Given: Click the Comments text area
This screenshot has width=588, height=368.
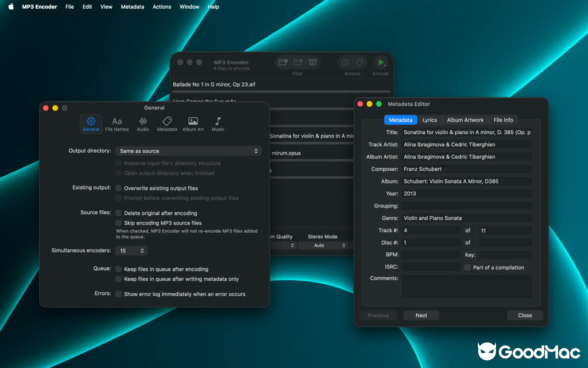Looking at the screenshot, I should tap(467, 287).
